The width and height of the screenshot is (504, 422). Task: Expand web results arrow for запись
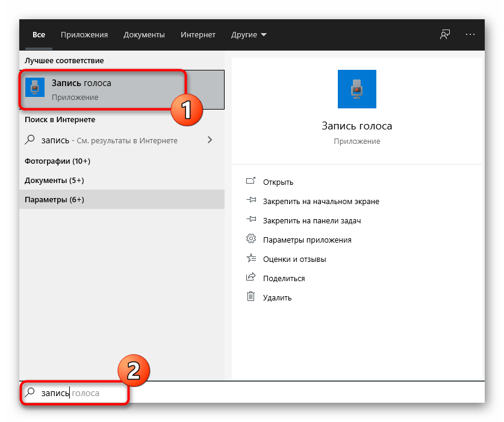[x=210, y=140]
